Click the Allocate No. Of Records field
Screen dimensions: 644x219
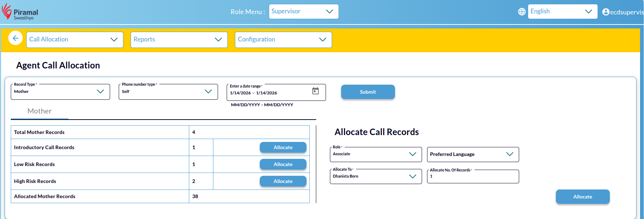click(x=472, y=176)
